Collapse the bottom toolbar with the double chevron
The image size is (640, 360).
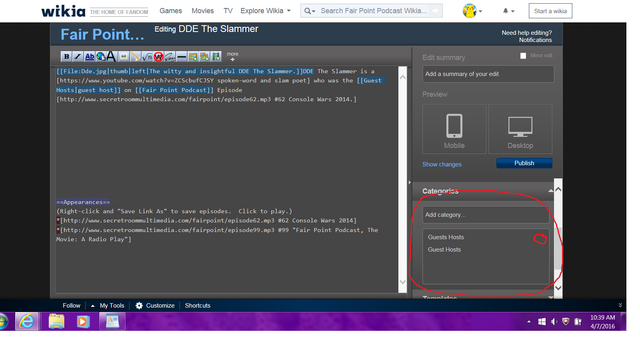[x=620, y=306]
